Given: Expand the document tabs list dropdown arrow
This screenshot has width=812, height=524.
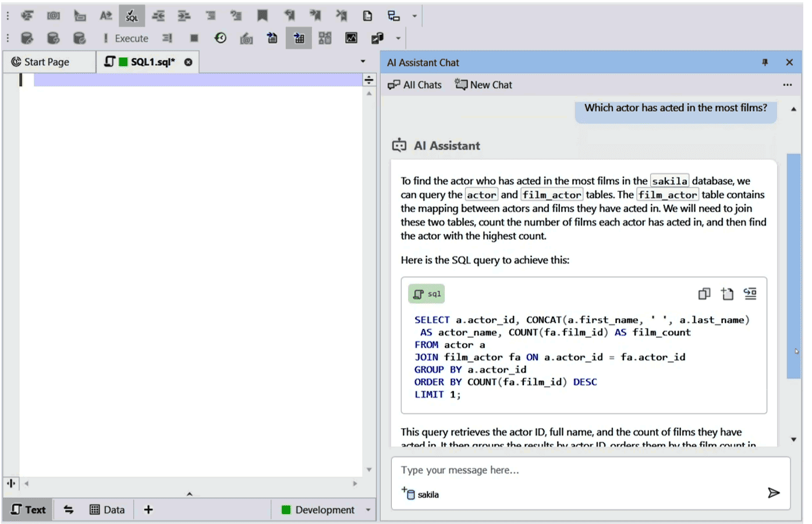Looking at the screenshot, I should click(x=363, y=62).
